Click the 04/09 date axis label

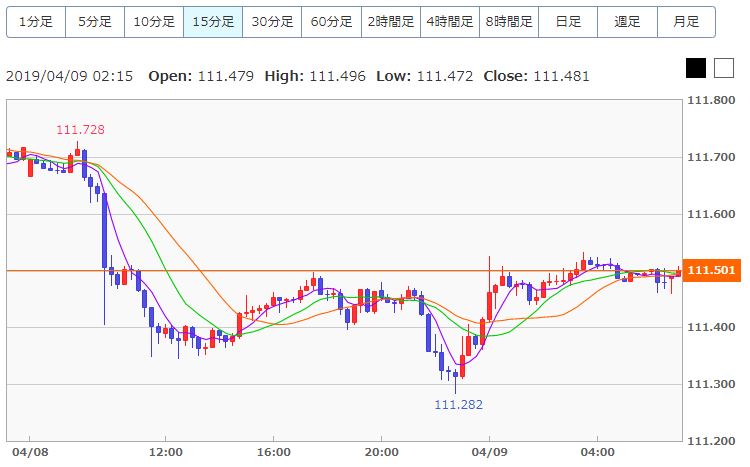point(489,452)
